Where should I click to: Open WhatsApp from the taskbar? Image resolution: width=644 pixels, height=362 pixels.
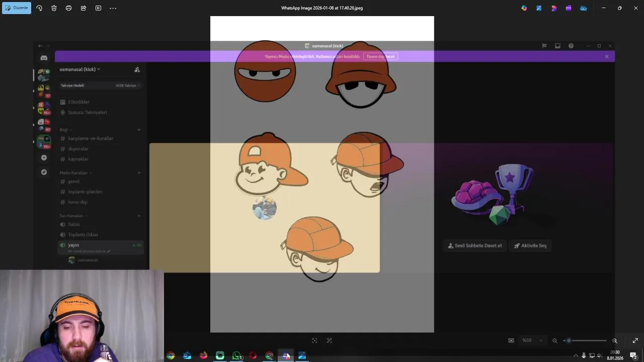236,356
